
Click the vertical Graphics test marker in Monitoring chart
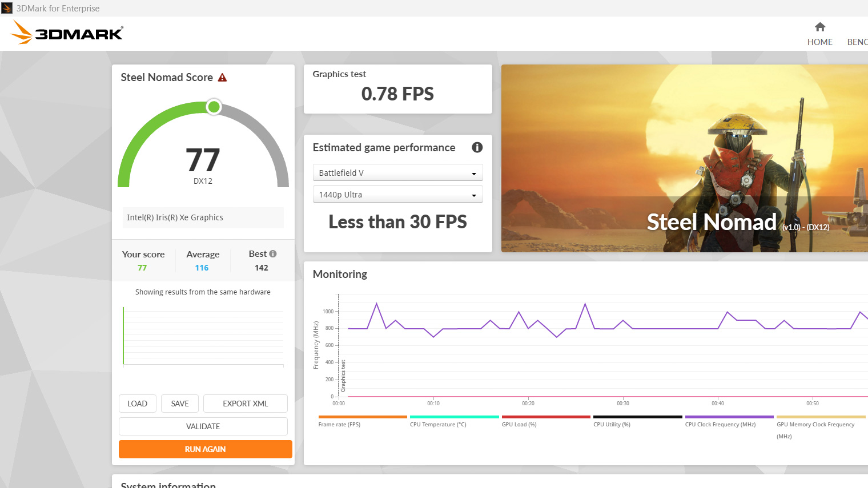click(x=339, y=345)
